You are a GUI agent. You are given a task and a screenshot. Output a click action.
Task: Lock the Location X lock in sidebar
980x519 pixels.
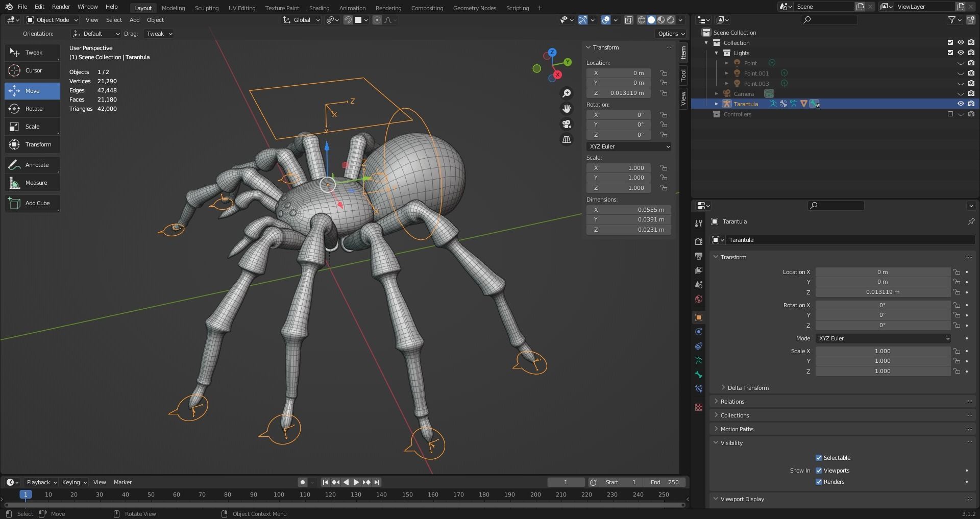[664, 73]
